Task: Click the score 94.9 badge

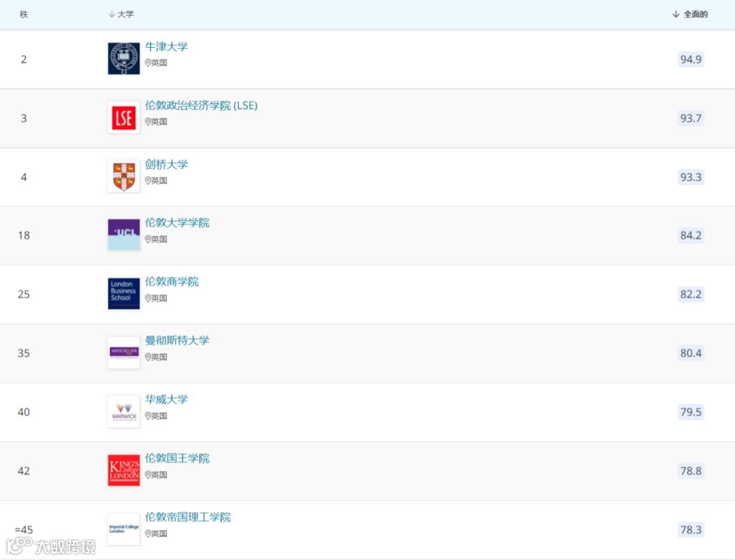Action: click(691, 59)
